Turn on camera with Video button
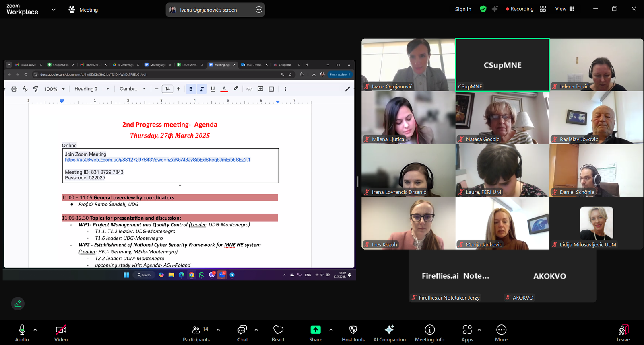The image size is (644, 345). coord(61,333)
